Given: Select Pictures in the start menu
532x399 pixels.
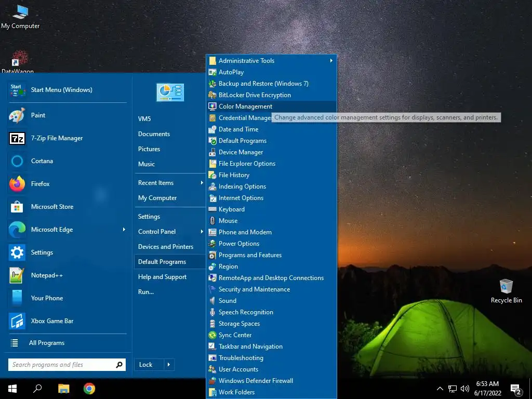Looking at the screenshot, I should [x=149, y=149].
